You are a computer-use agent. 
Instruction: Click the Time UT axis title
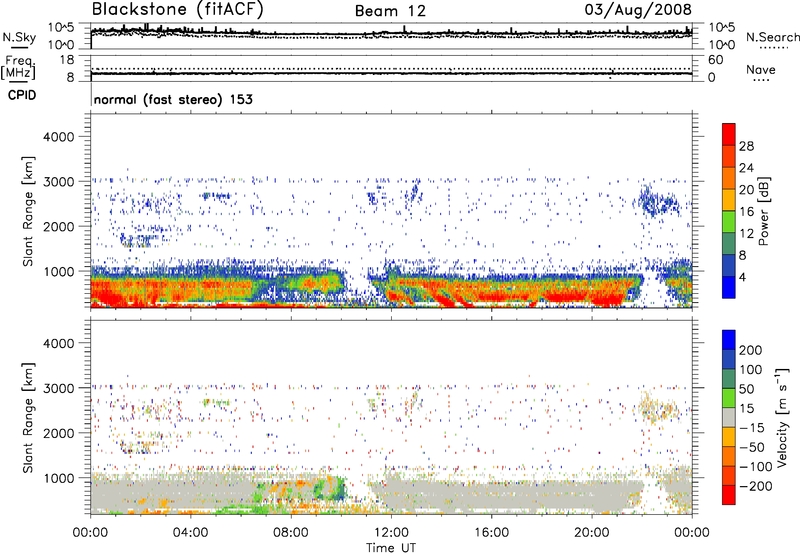[x=391, y=547]
